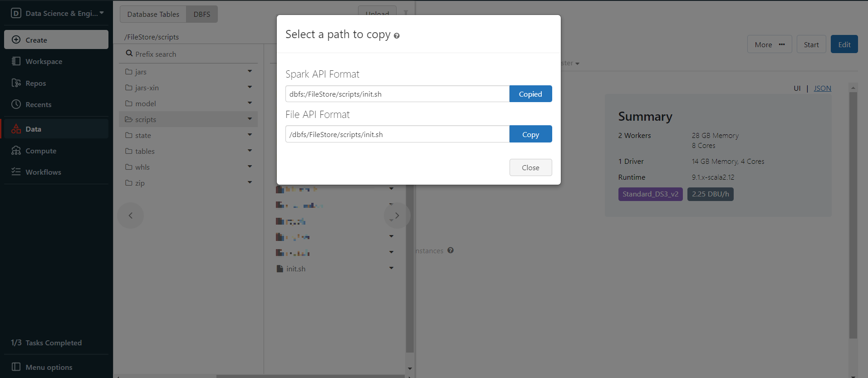Open dropdown arrow for init.sh file
Image resolution: width=868 pixels, height=378 pixels.
tap(391, 268)
